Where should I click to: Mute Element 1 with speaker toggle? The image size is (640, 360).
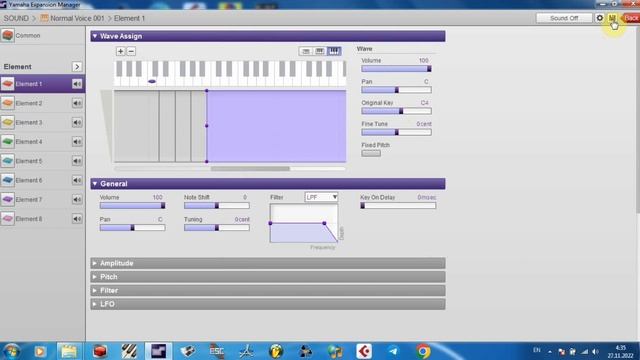77,84
